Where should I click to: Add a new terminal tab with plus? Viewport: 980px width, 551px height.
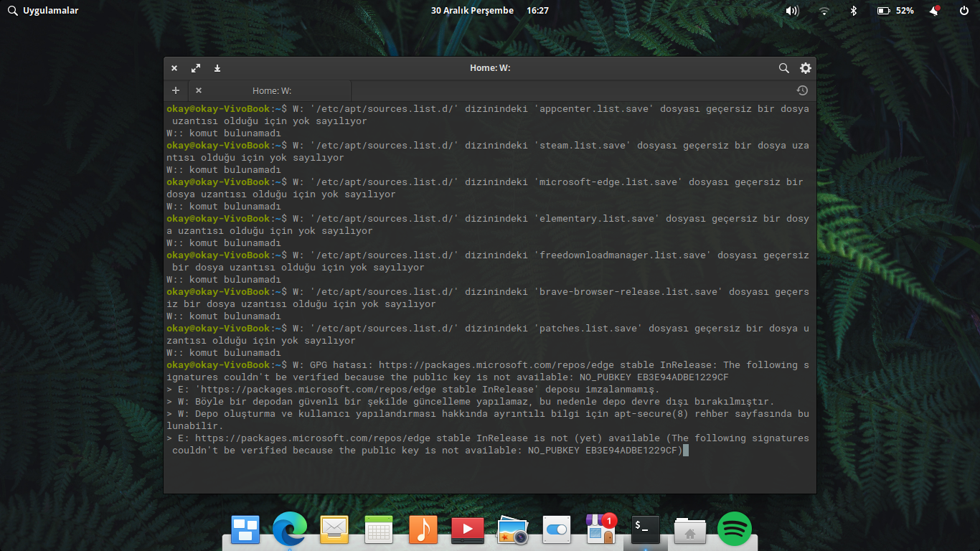coord(176,90)
